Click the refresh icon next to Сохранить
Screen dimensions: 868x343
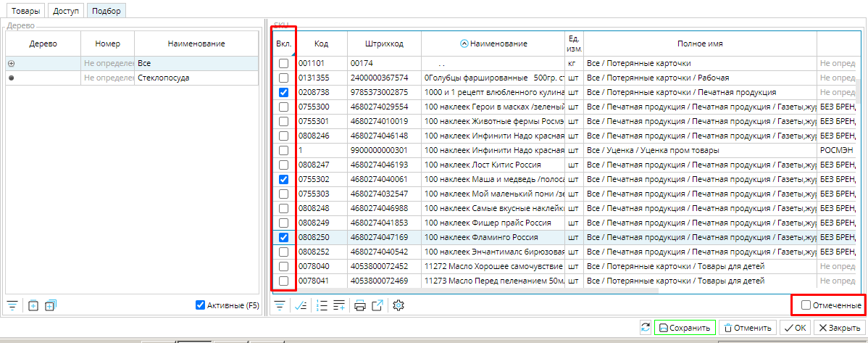tap(645, 328)
